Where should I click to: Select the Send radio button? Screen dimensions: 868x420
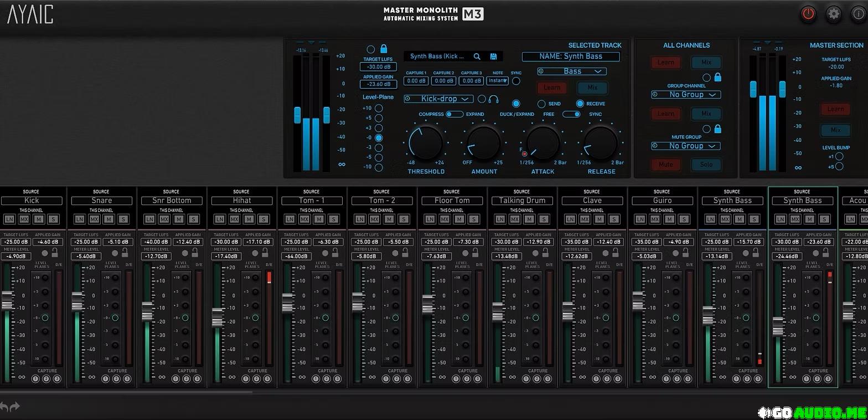pyautogui.click(x=541, y=104)
